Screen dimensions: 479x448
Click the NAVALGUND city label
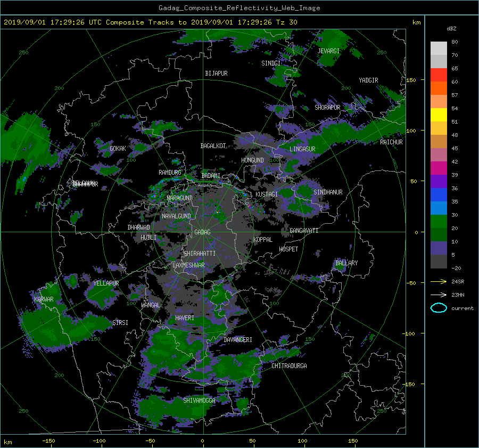pyautogui.click(x=176, y=216)
